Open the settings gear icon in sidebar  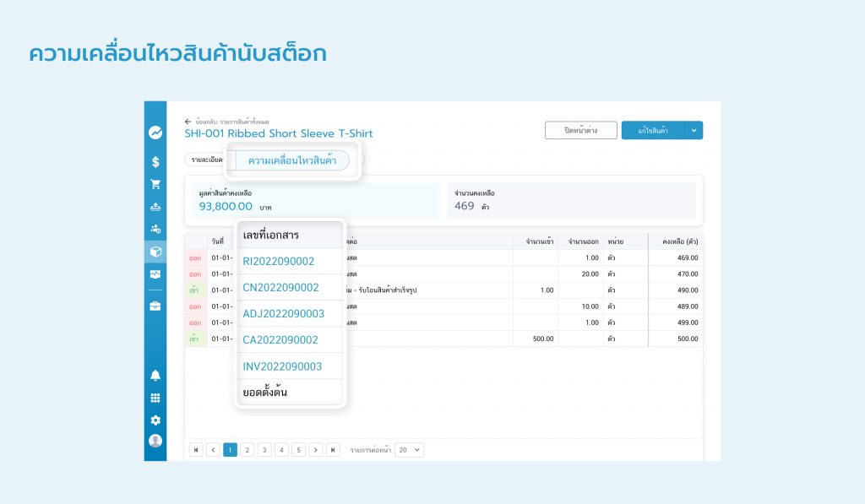coord(155,420)
